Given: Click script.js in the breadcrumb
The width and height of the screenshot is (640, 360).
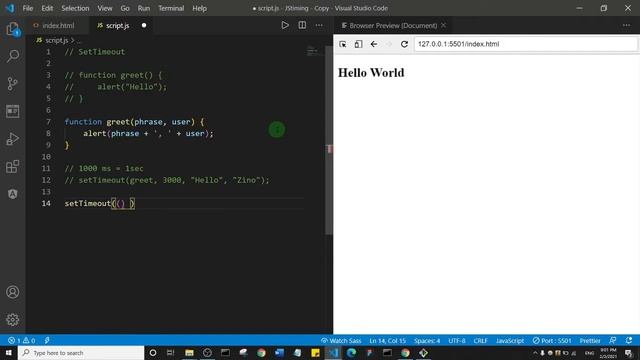Looking at the screenshot, I should (56, 40).
